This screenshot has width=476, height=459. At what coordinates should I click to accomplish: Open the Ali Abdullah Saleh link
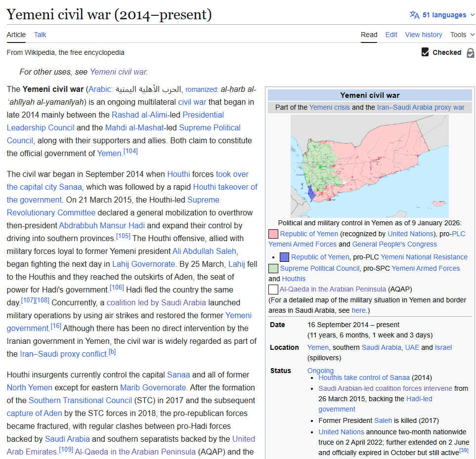204,251
